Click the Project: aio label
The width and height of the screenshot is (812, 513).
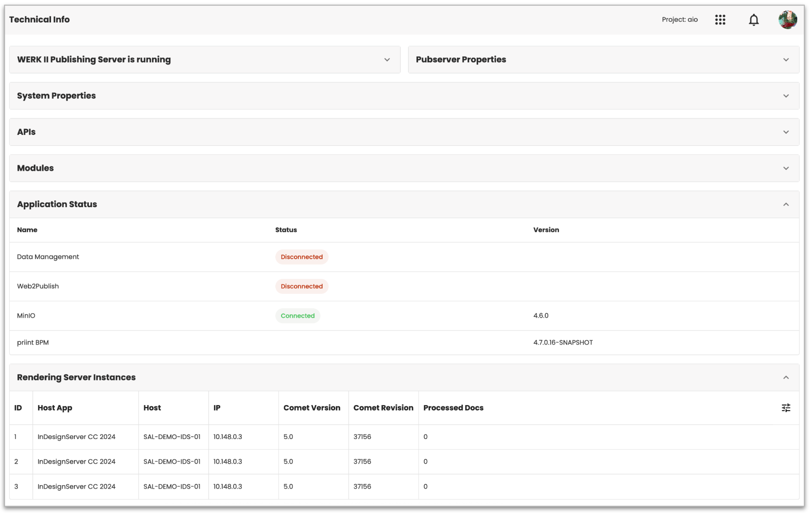pos(679,20)
